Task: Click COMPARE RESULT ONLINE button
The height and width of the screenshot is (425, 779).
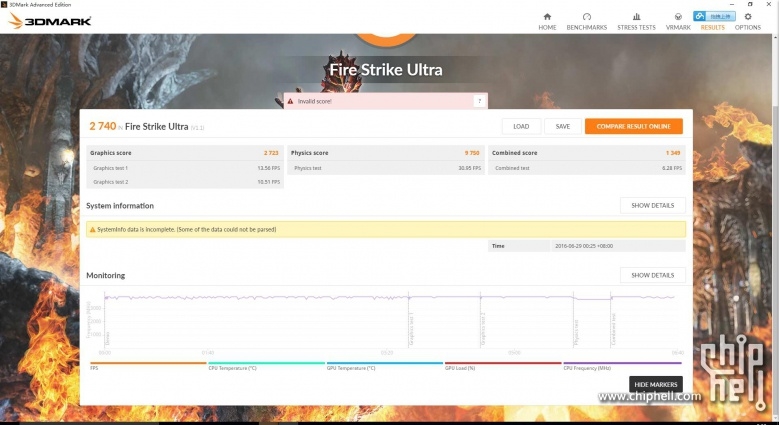Action: tap(633, 126)
